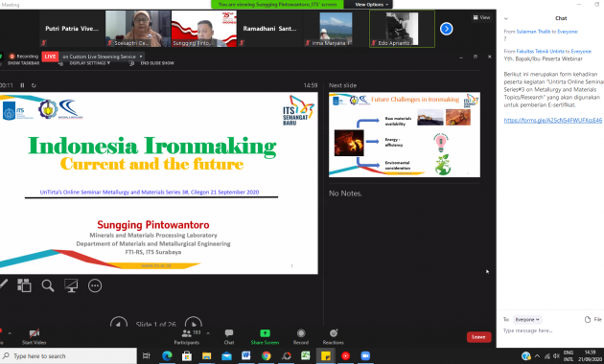Expand the View Options dropdown
Image resolution: width=604 pixels, height=364 pixels.
pyautogui.click(x=371, y=5)
